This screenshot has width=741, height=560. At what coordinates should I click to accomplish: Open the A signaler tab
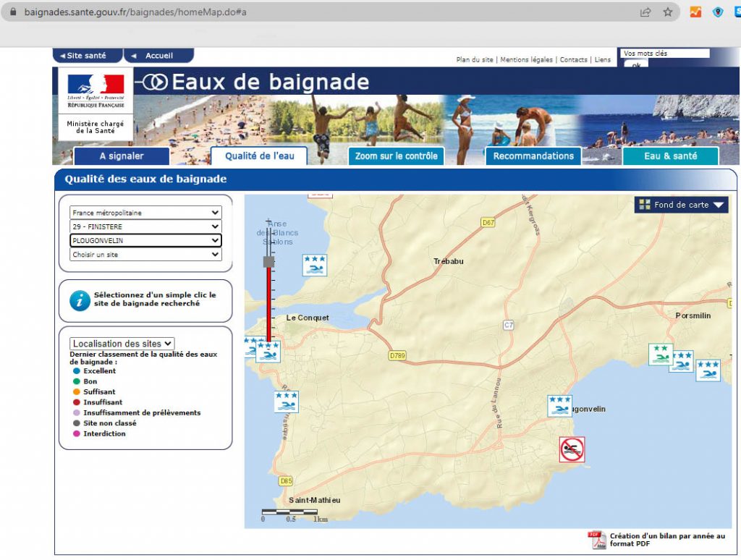click(122, 156)
